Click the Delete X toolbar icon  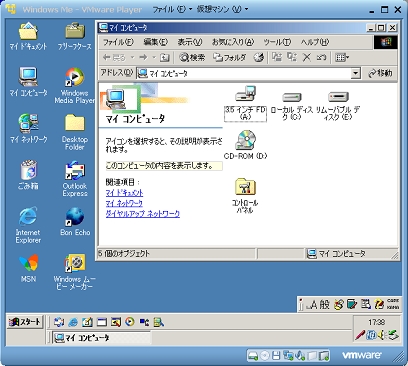click(306, 58)
